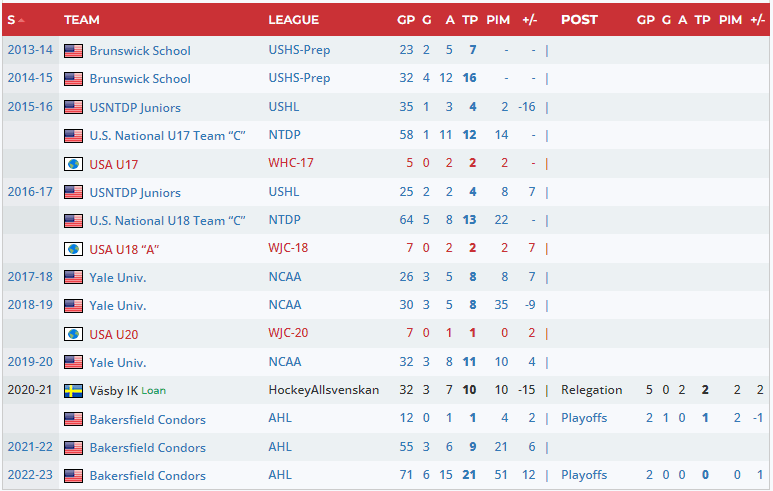Click the Relegation postseason label
773x491 pixels.
click(591, 391)
